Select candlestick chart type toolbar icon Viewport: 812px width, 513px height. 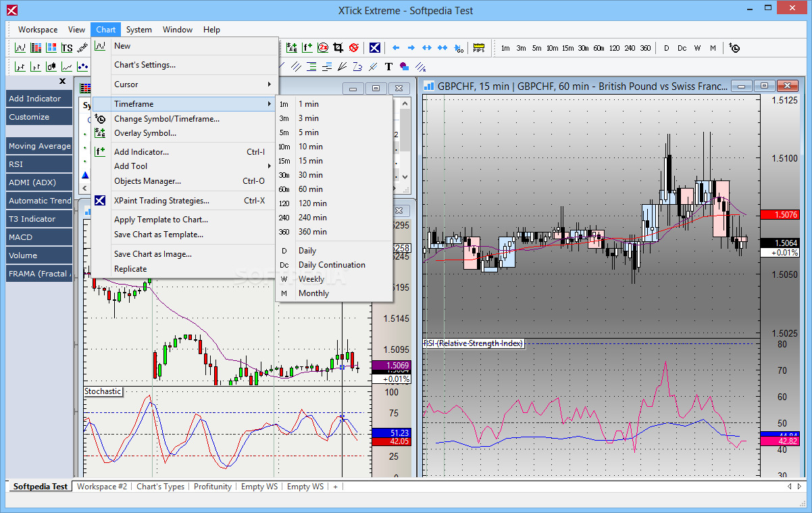tap(51, 66)
